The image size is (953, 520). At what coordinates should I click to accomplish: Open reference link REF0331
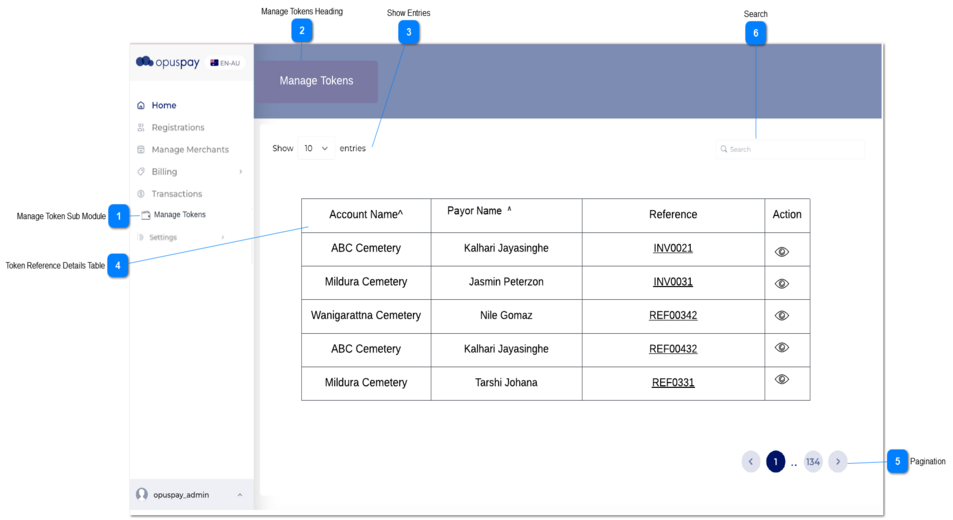pyautogui.click(x=673, y=383)
